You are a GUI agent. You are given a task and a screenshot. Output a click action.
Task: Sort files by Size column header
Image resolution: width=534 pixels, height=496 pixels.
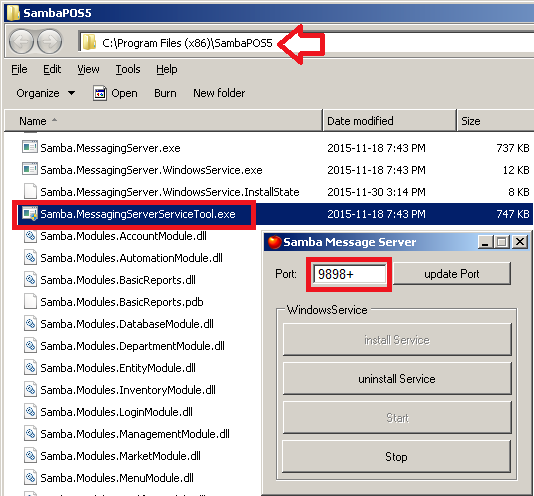[496, 121]
